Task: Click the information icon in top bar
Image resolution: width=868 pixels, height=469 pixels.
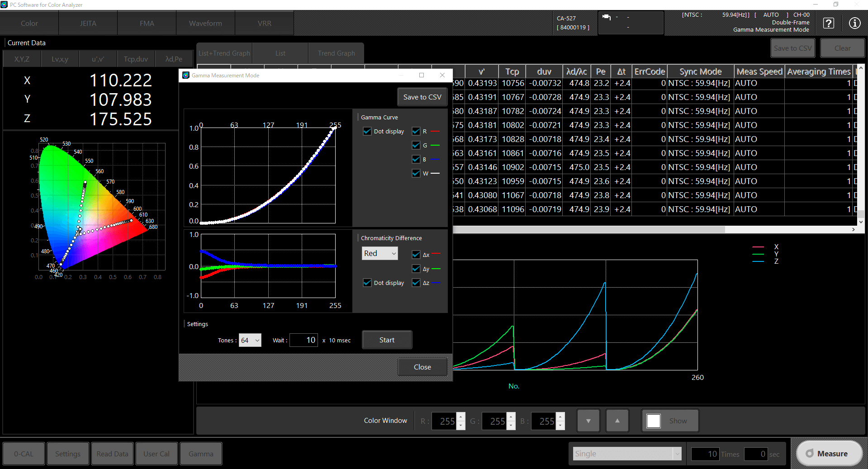Action: coord(854,23)
